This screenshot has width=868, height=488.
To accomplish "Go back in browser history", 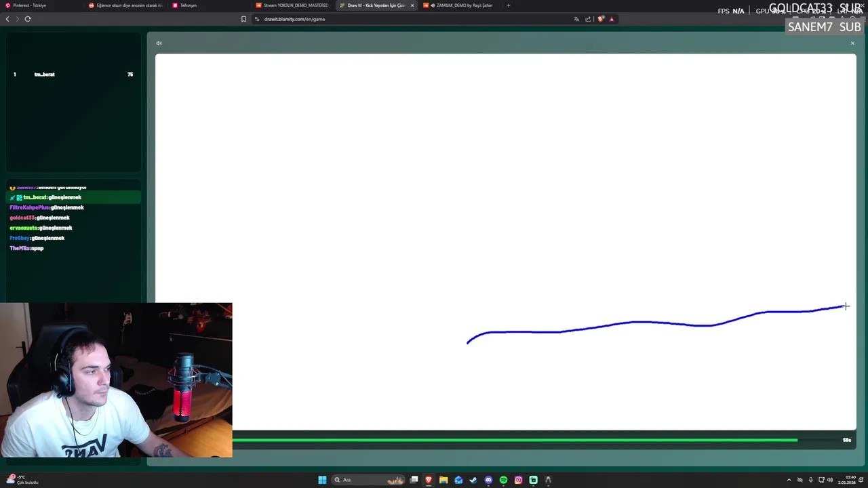I will pos(7,19).
